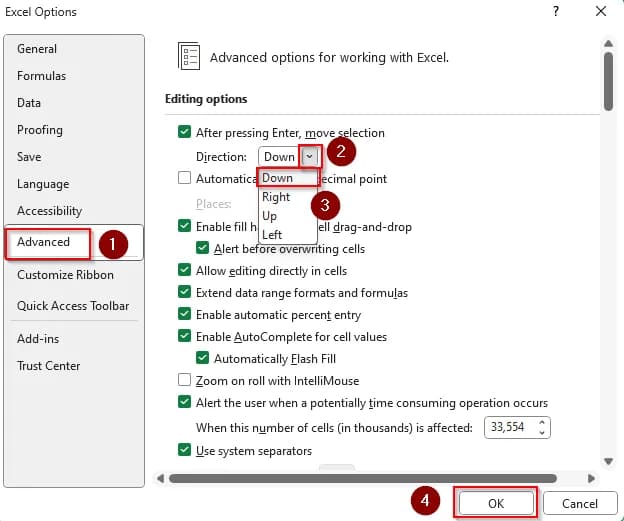This screenshot has width=624, height=521.
Task: Click the horizontal scrollbar thumb
Action: 363,478
